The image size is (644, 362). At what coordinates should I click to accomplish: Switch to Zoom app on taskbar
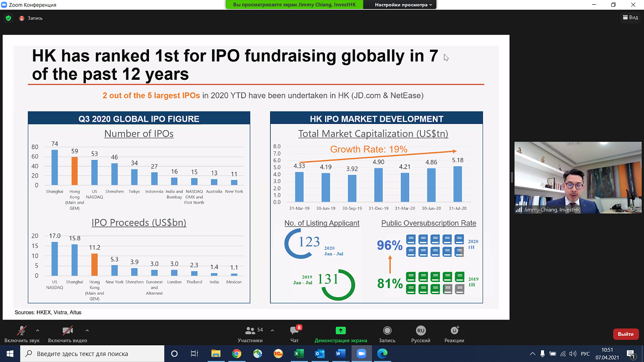(x=361, y=353)
